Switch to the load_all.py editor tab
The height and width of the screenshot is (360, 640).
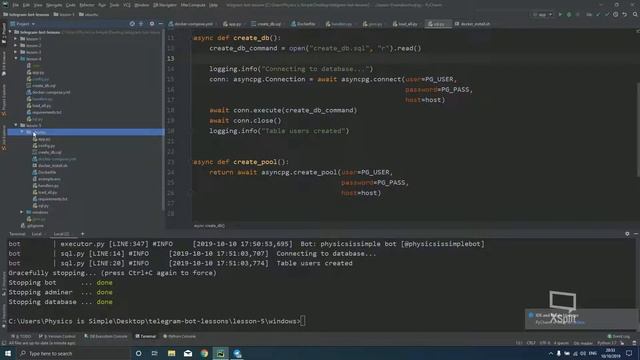click(x=406, y=24)
